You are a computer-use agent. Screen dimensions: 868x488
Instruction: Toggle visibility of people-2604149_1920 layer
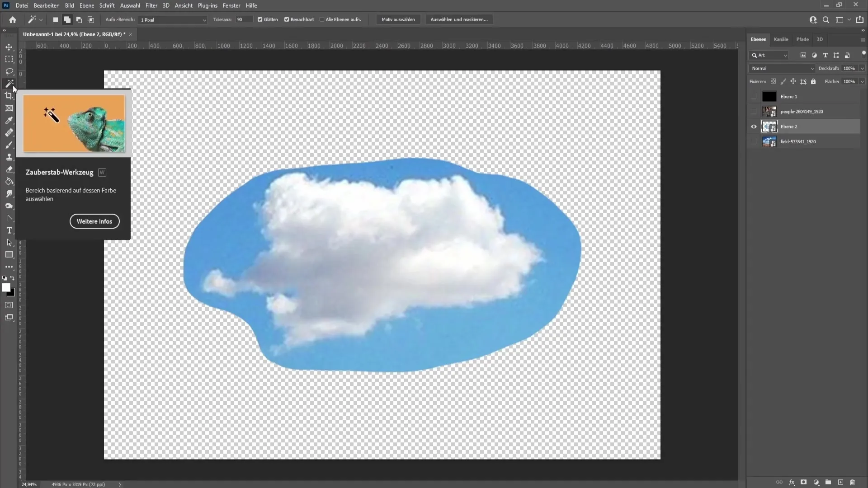pyautogui.click(x=754, y=112)
